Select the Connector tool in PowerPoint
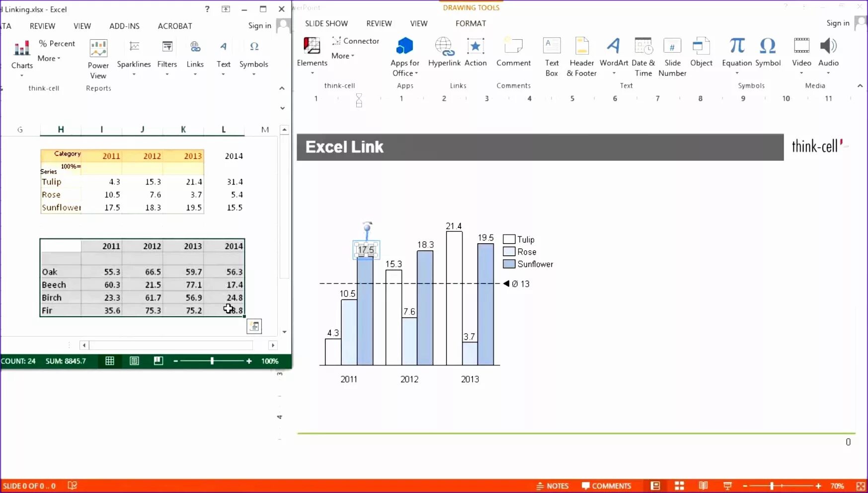Image resolution: width=868 pixels, height=493 pixels. pyautogui.click(x=356, y=41)
